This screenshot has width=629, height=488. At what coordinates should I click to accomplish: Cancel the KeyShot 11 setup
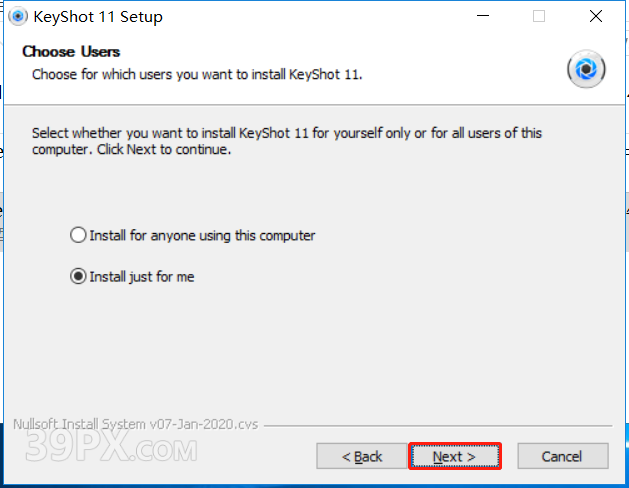(561, 456)
